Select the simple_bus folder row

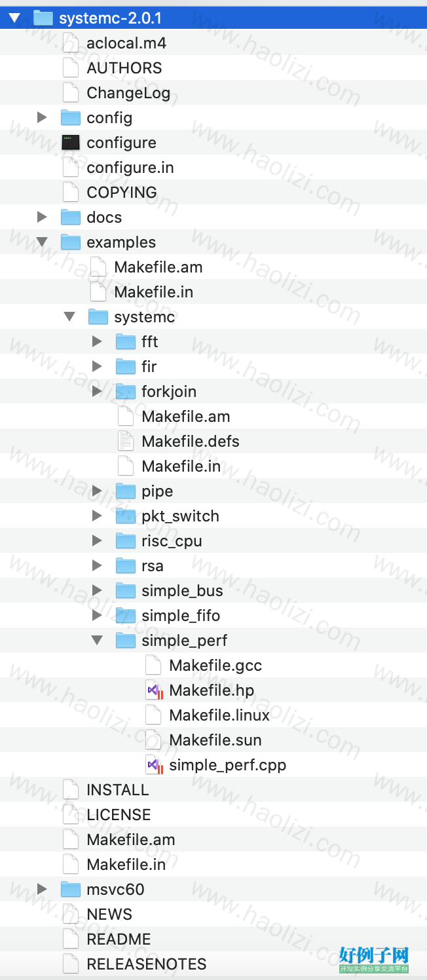point(213,591)
